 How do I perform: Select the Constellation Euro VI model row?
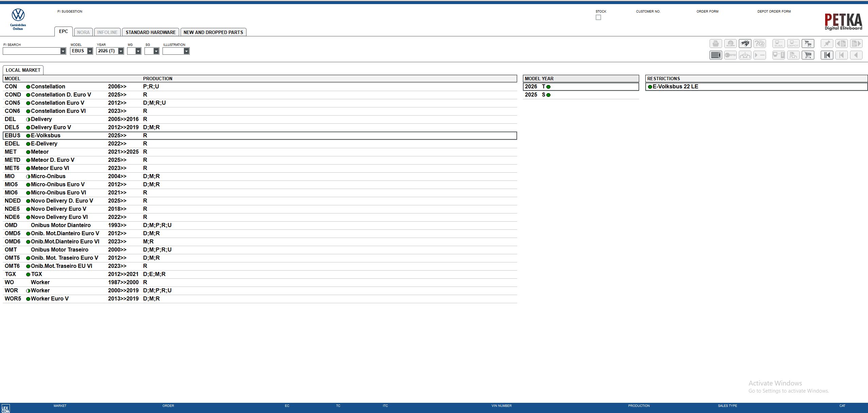tap(58, 111)
